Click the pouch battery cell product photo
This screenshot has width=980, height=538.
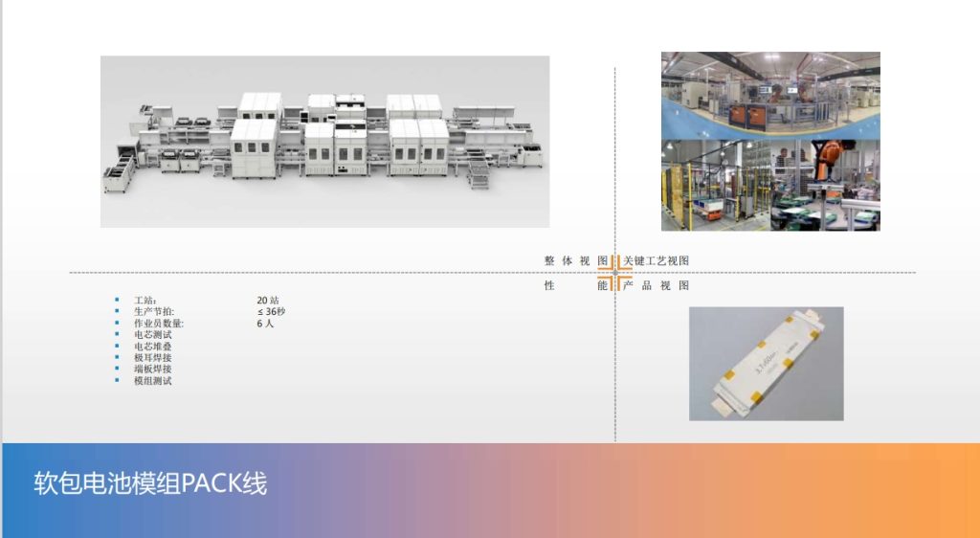pyautogui.click(x=767, y=364)
